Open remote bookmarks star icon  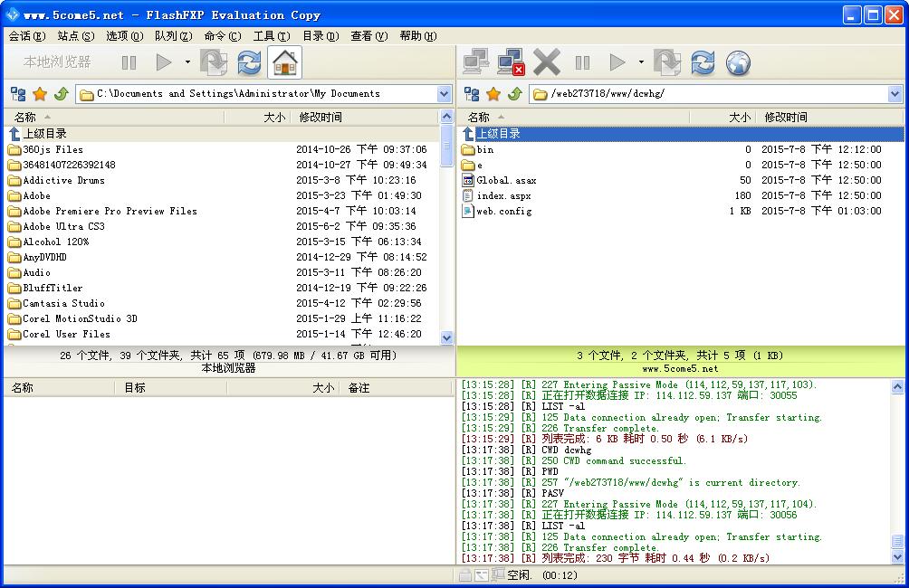[x=493, y=94]
